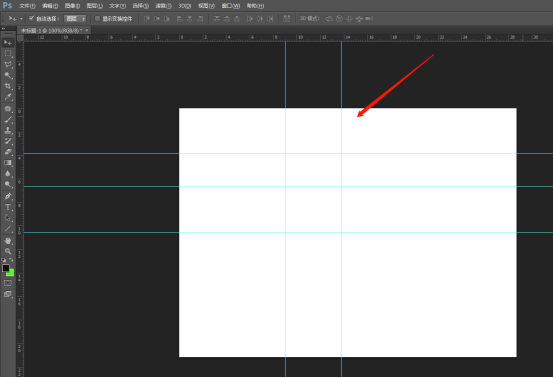Image resolution: width=554 pixels, height=378 pixels.
Task: Select the Eyedropper tool
Action: point(8,97)
